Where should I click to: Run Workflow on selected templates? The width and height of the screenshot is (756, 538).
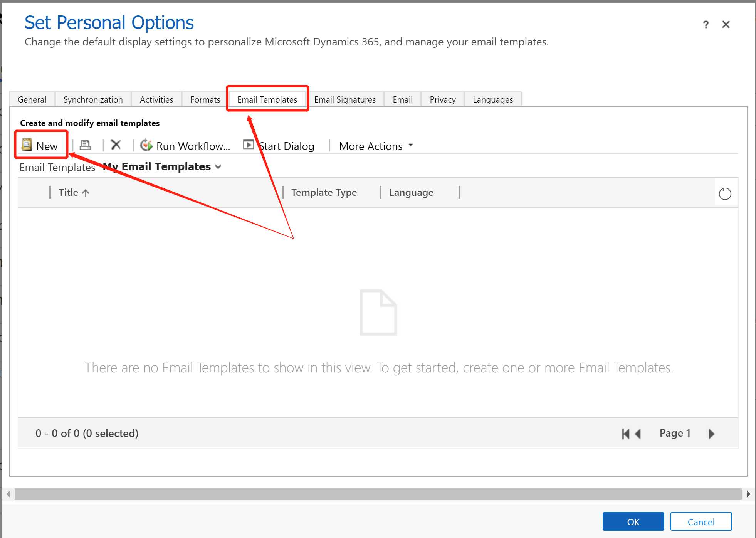(x=185, y=146)
